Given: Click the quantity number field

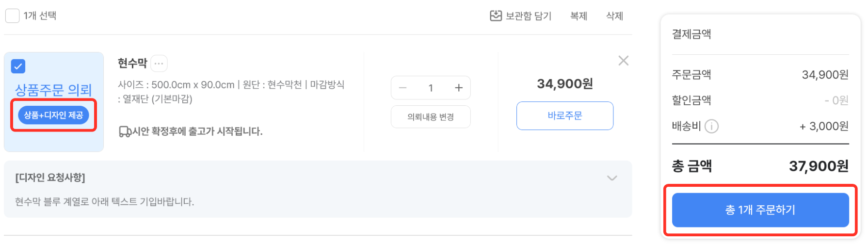Looking at the screenshot, I should coord(431,88).
